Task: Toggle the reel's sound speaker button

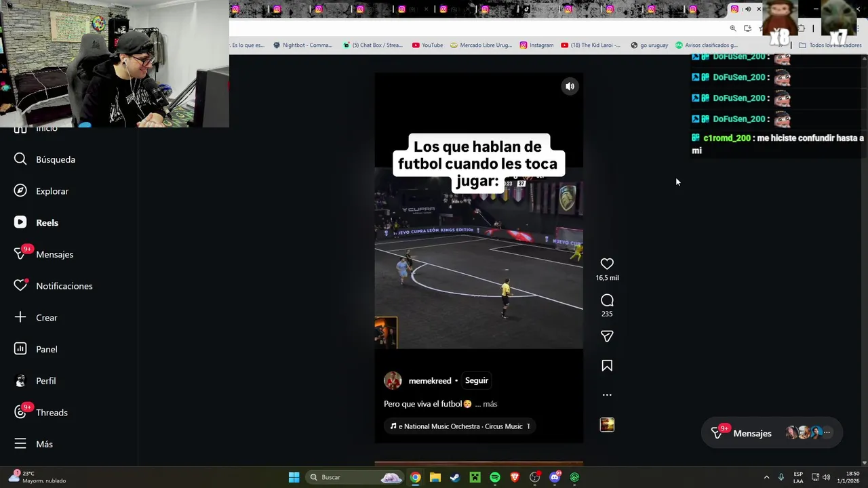Action: click(x=570, y=86)
